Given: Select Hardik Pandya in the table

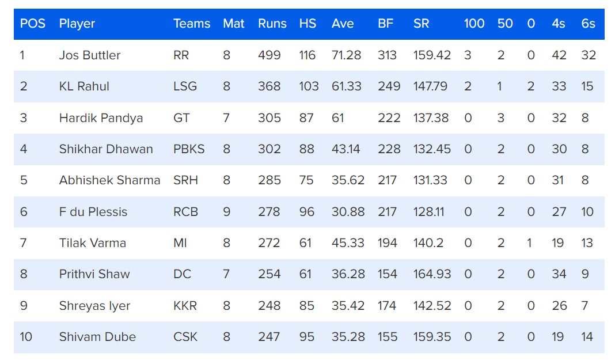Looking at the screenshot, I should 101,118.
